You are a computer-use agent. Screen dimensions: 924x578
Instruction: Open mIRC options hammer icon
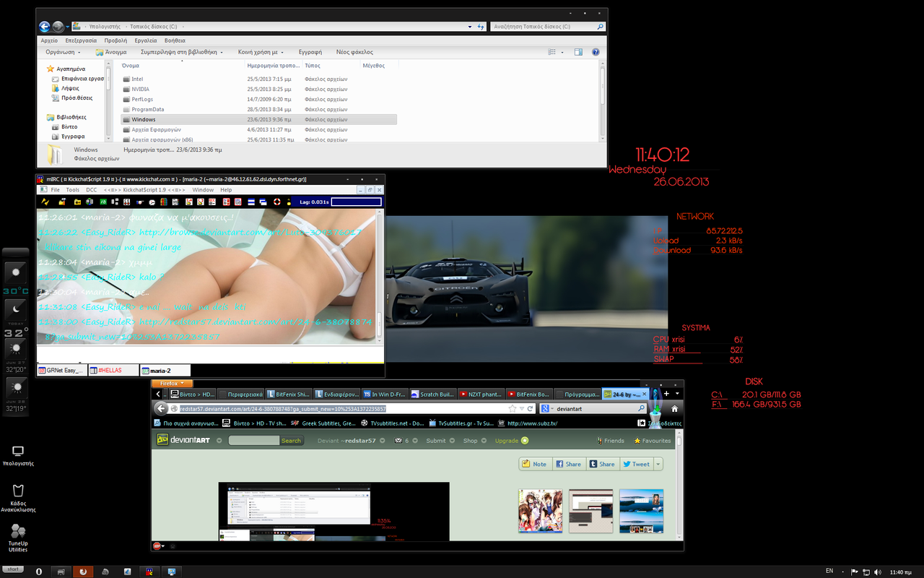click(x=62, y=202)
